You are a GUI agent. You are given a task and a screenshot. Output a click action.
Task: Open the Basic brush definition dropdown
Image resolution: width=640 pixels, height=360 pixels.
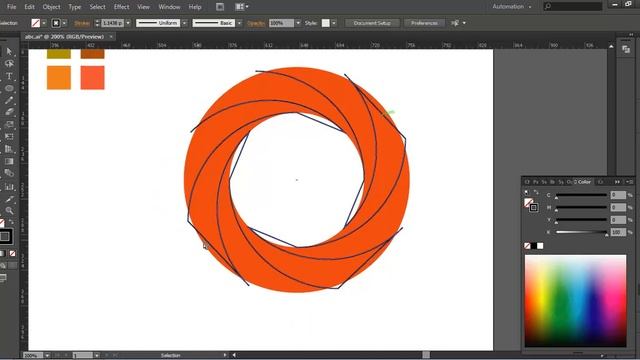coord(240,23)
